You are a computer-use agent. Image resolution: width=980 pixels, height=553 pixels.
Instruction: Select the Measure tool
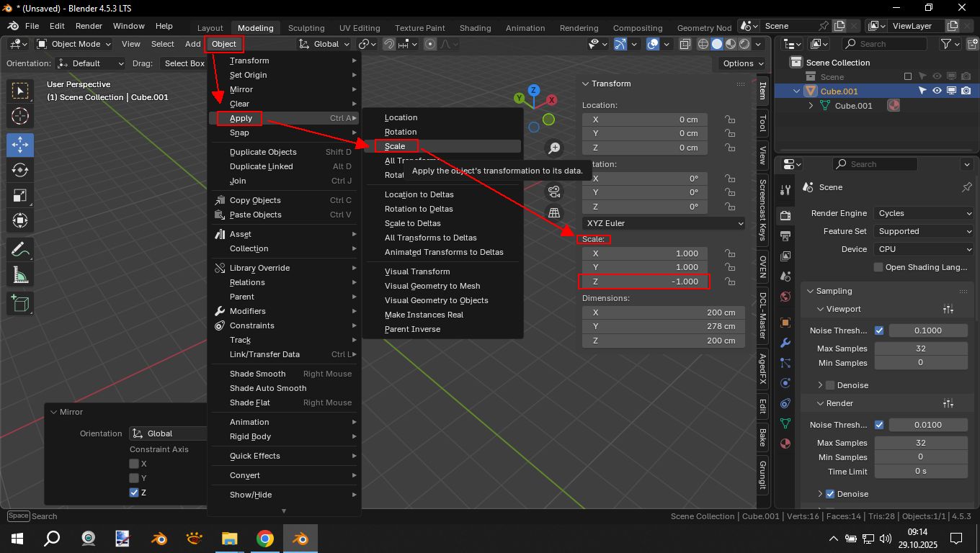(20, 276)
